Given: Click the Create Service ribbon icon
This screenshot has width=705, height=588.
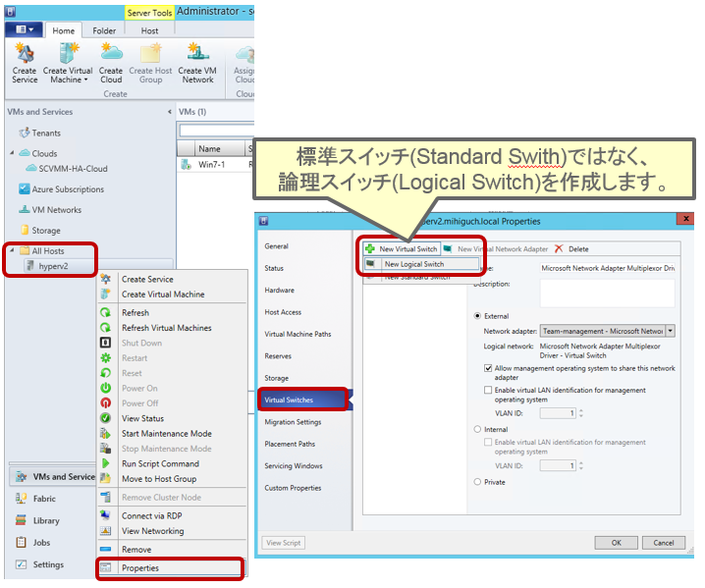Looking at the screenshot, I should (x=25, y=53).
